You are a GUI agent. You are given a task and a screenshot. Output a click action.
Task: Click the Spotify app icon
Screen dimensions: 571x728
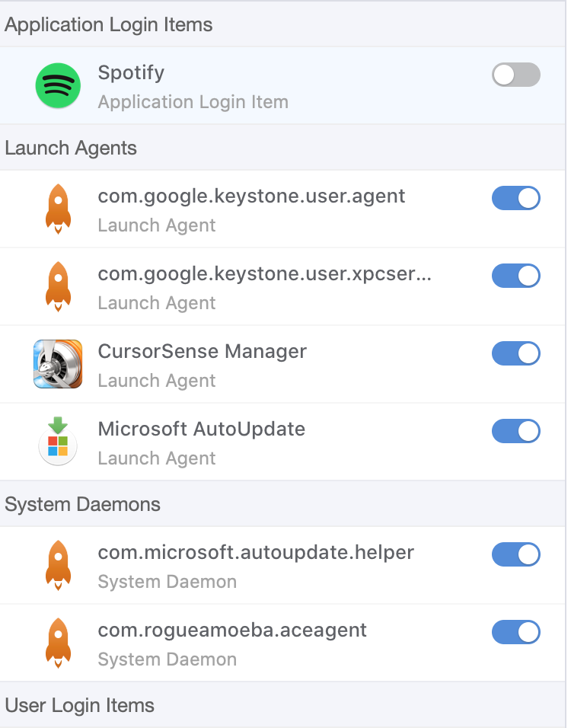coord(58,85)
